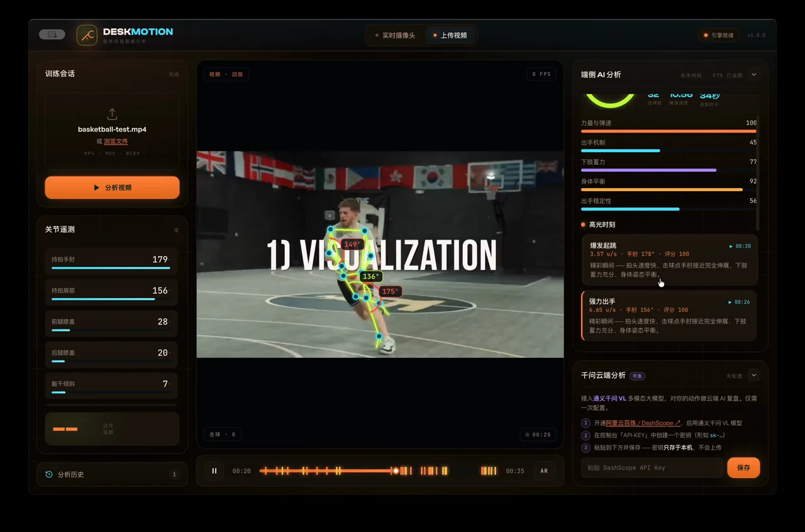Select the 上传视频 upload video mode
The width and height of the screenshot is (805, 532).
click(450, 35)
